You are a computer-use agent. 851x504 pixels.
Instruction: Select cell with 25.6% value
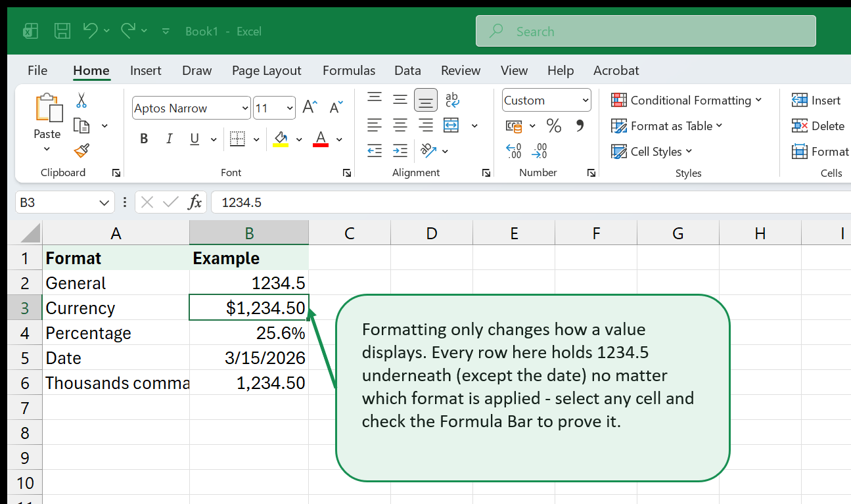pos(249,333)
